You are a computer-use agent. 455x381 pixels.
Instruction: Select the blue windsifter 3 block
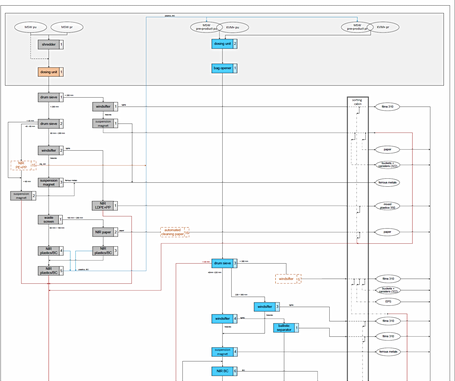267,307
